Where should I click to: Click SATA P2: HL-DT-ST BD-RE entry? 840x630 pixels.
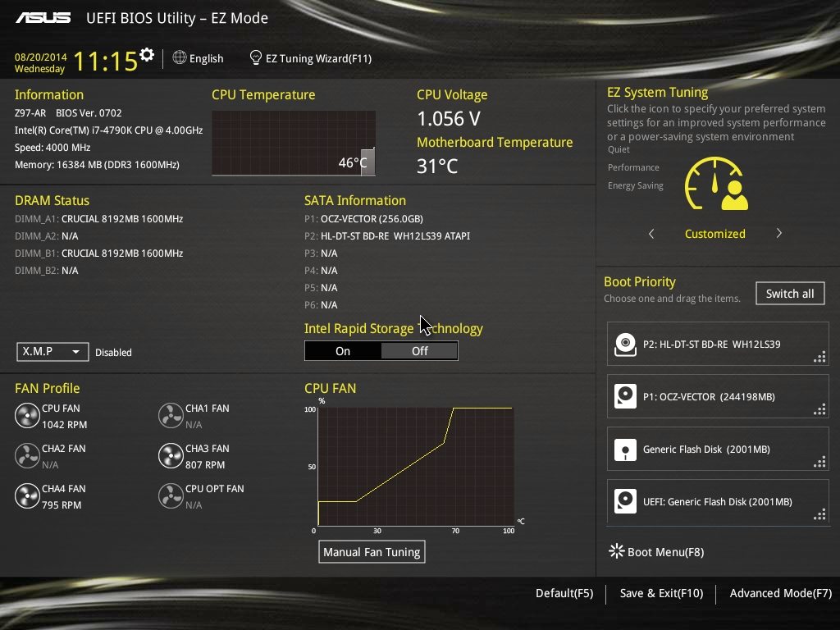click(387, 235)
